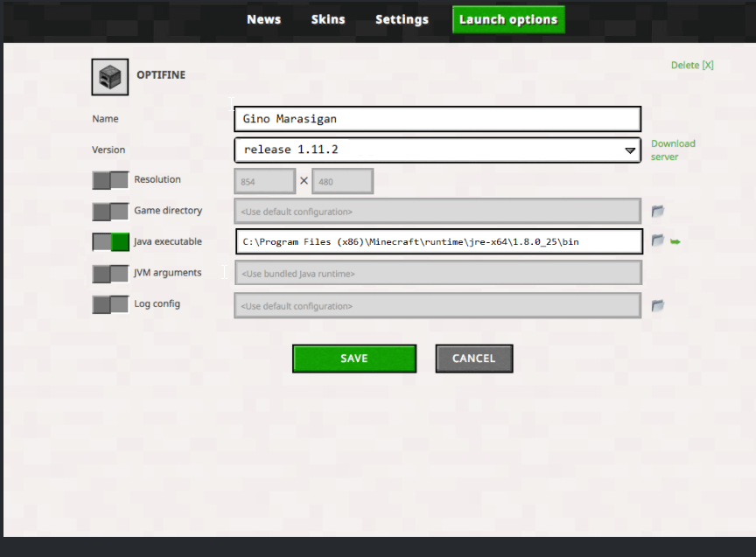The height and width of the screenshot is (557, 756).
Task: Switch to the Skins tab
Action: click(328, 19)
